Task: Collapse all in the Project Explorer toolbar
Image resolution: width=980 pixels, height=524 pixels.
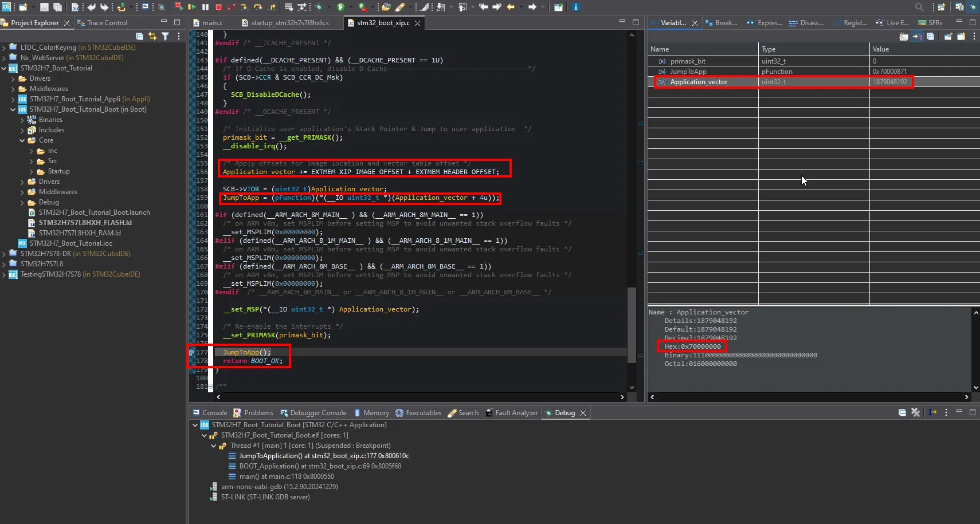Action: (139, 36)
